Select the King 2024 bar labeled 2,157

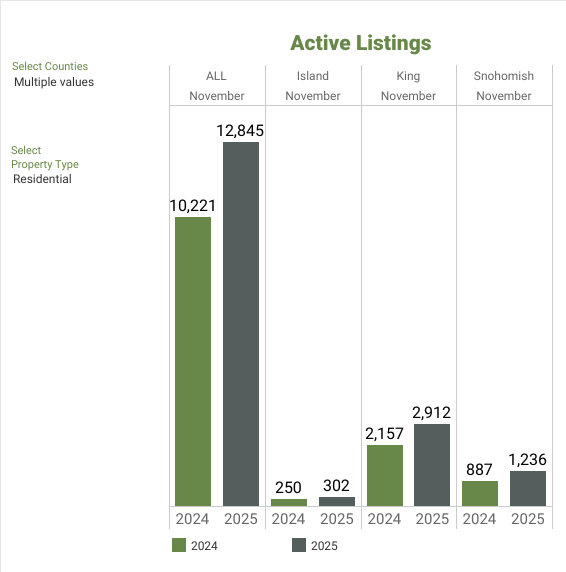(385, 475)
